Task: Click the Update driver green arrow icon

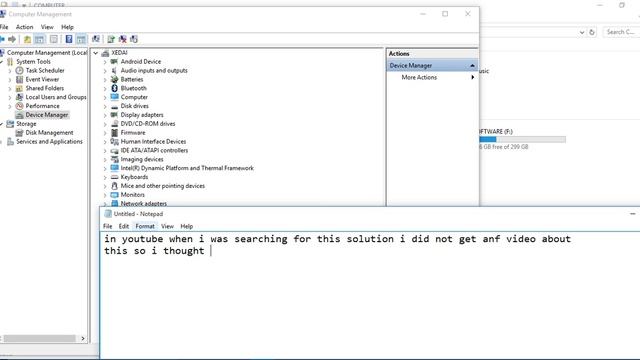Action: point(111,39)
